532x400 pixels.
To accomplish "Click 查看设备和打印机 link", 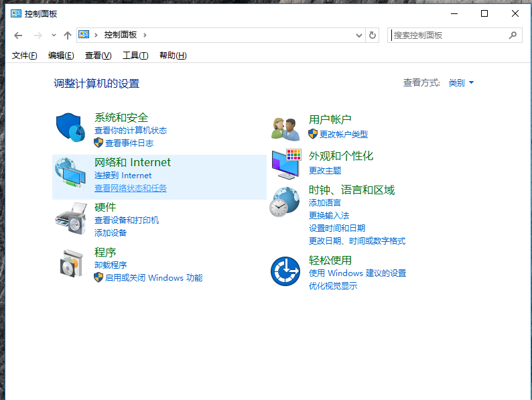I will [x=127, y=220].
